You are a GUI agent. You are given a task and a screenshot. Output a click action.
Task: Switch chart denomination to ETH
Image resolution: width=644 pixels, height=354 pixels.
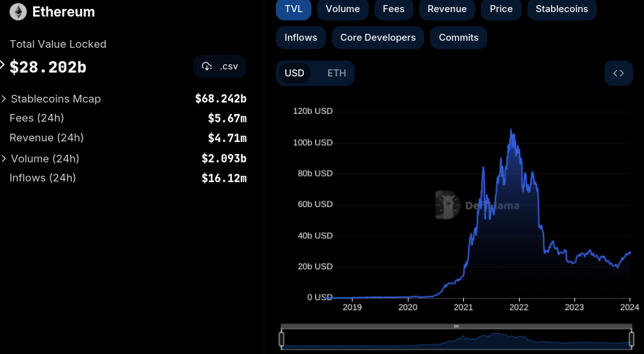pyautogui.click(x=336, y=73)
